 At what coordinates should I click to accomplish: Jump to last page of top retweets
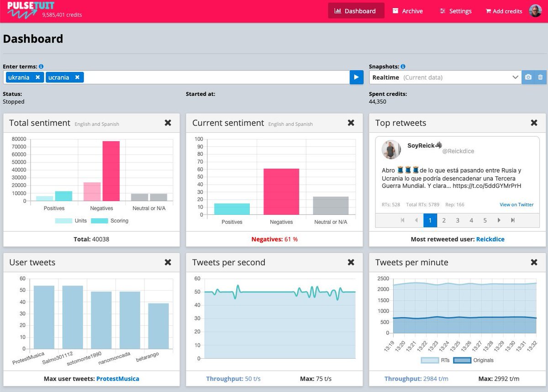[513, 220]
